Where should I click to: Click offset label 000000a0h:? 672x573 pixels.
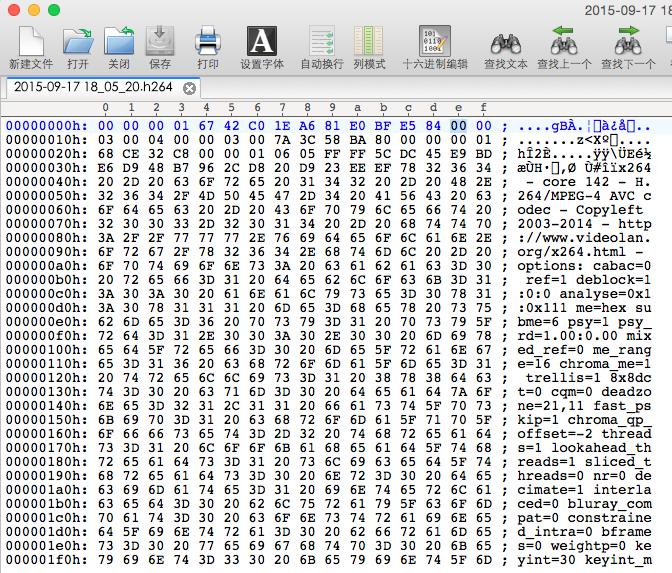46,266
